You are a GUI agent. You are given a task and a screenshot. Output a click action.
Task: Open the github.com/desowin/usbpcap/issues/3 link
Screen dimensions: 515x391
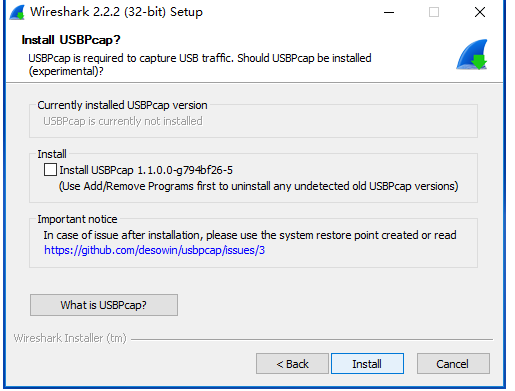point(154,250)
